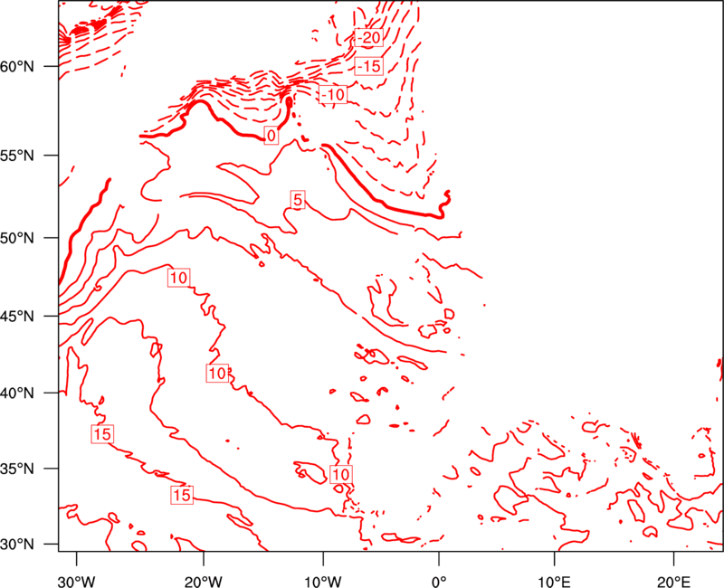This screenshot has height=588, width=724.
Task: Click the 10°W longitude axis label
Action: (323, 582)
